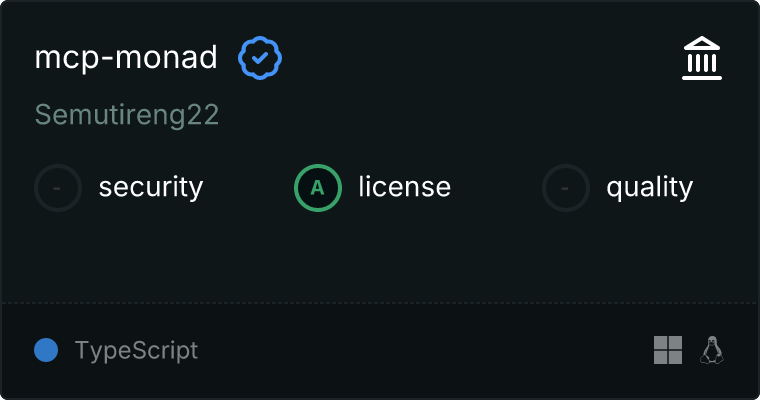Click the TypeScript language label
This screenshot has width=760, height=400.
click(136, 350)
